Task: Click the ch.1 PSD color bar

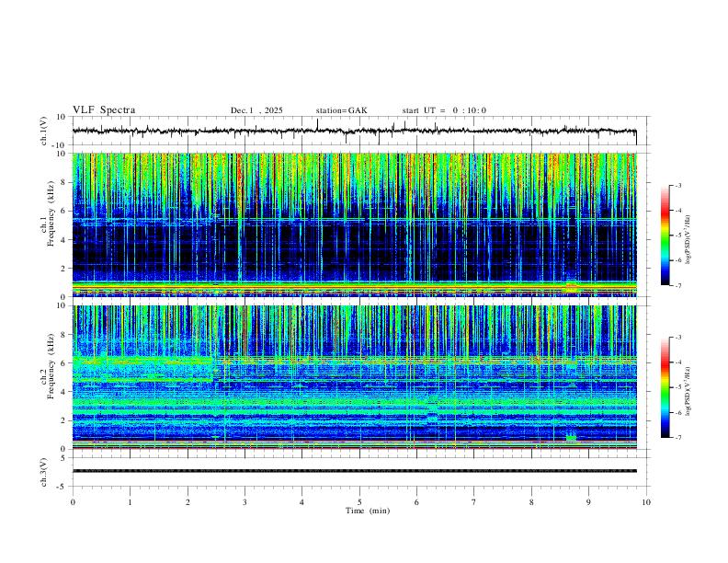Action: coord(665,236)
